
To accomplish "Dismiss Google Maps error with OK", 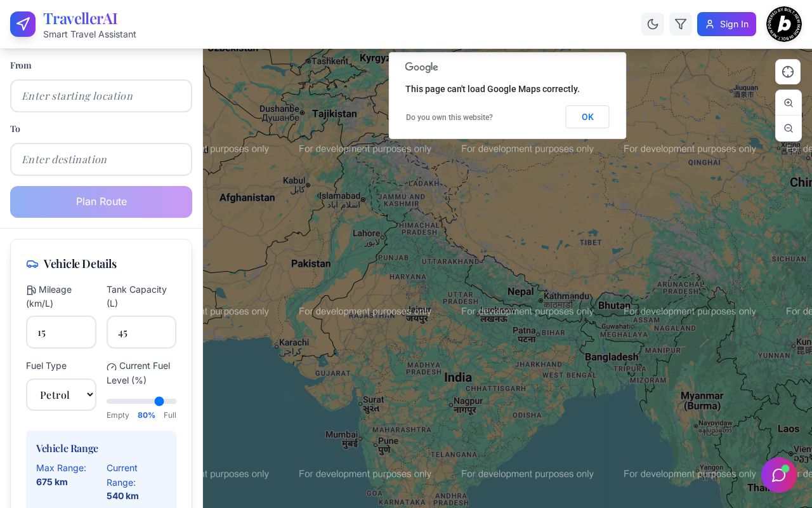I will click(587, 117).
